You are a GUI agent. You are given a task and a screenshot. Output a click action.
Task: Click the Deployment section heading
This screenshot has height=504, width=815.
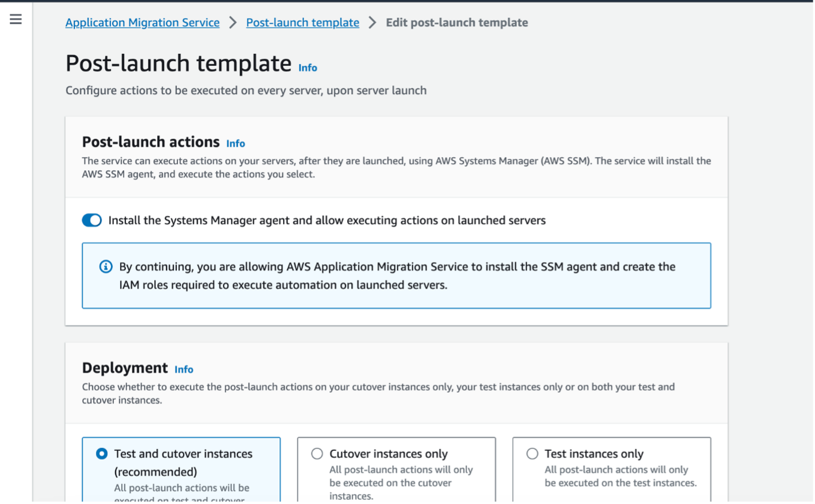pos(125,368)
